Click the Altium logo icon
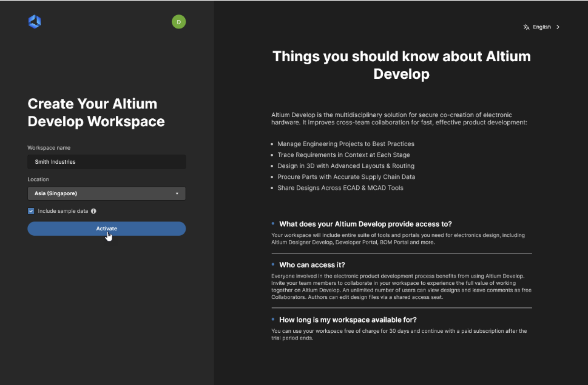The width and height of the screenshot is (588, 385). (35, 22)
